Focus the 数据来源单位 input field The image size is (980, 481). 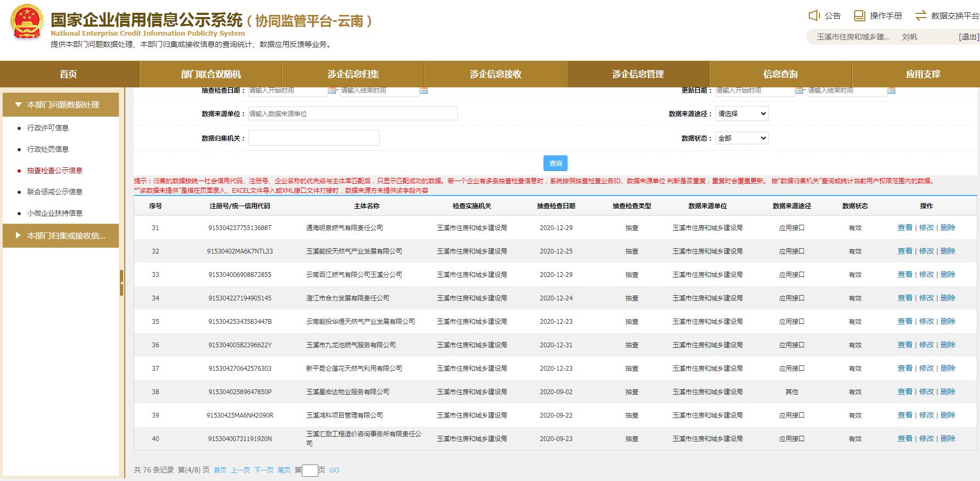point(353,113)
